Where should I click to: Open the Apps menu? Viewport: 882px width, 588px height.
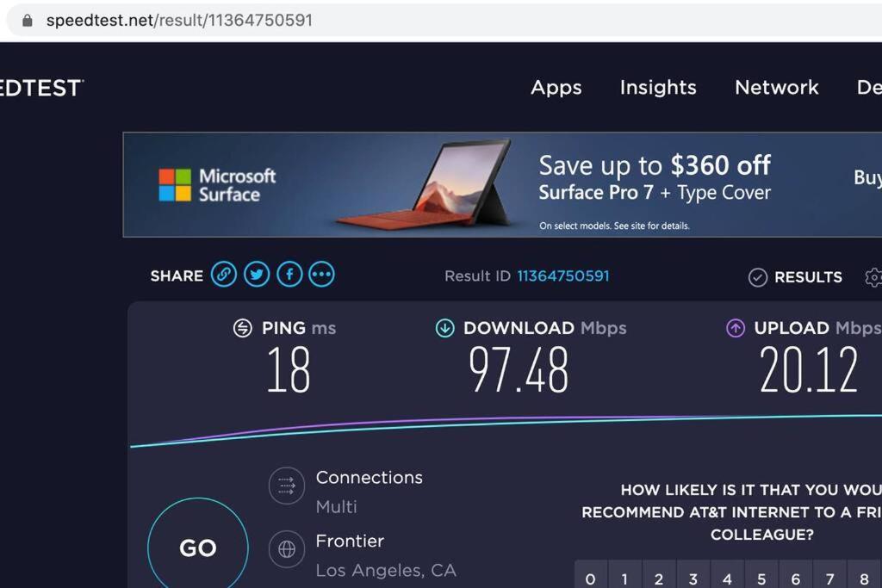tap(556, 87)
